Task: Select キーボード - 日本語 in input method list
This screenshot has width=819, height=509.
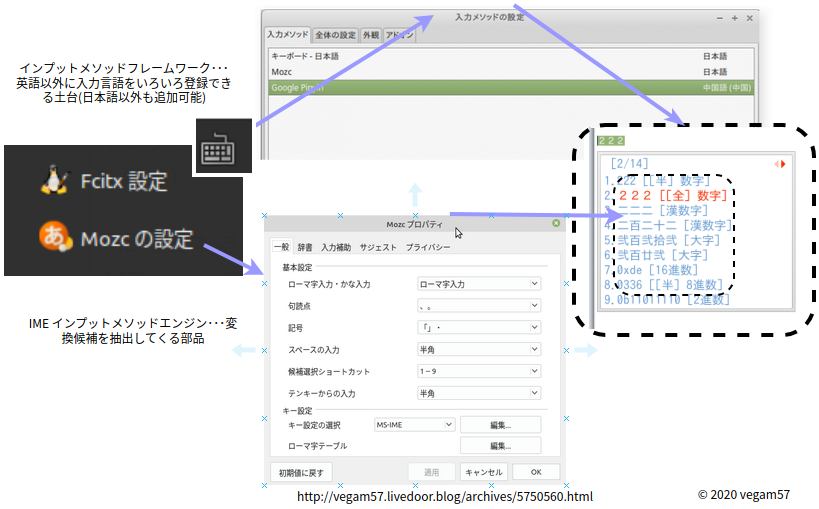Action: tap(511, 56)
